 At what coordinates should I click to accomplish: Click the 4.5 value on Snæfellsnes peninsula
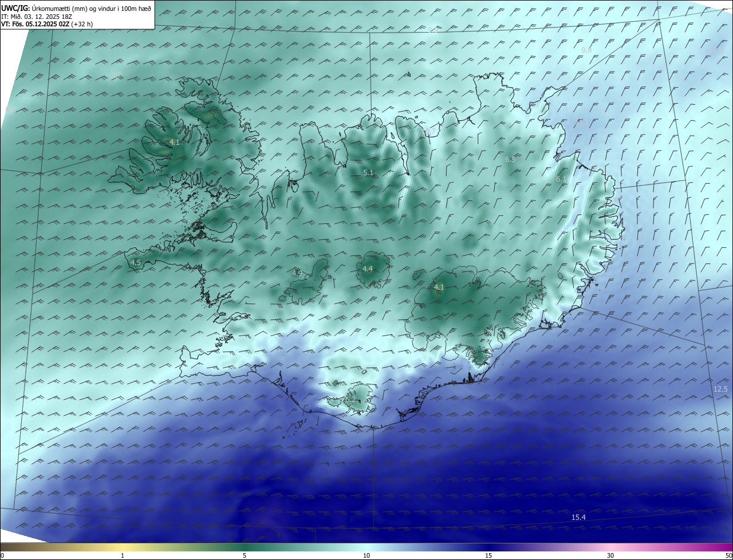[136, 262]
